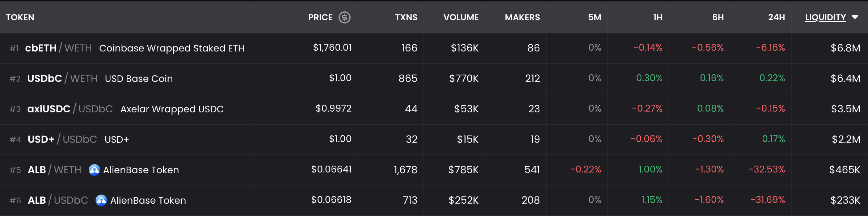Sort table by PRICE column header
This screenshot has width=868, height=216.
tap(320, 17)
